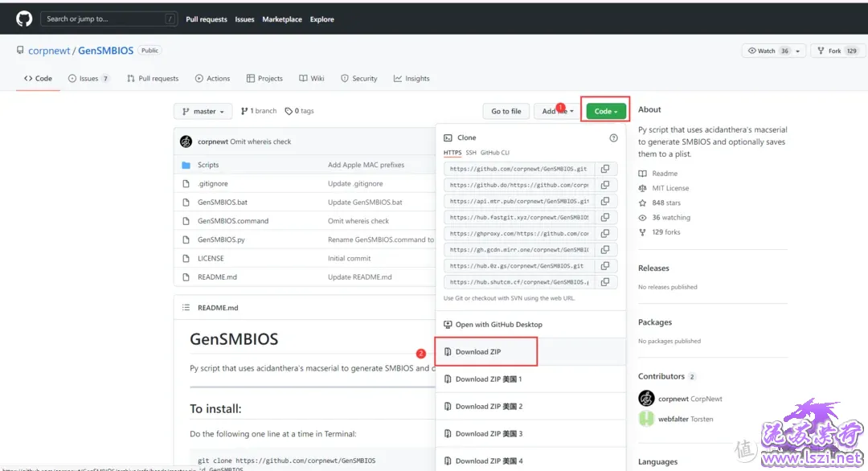Open the GenSMBIOS.command file
The height and width of the screenshot is (471, 868).
pos(233,221)
